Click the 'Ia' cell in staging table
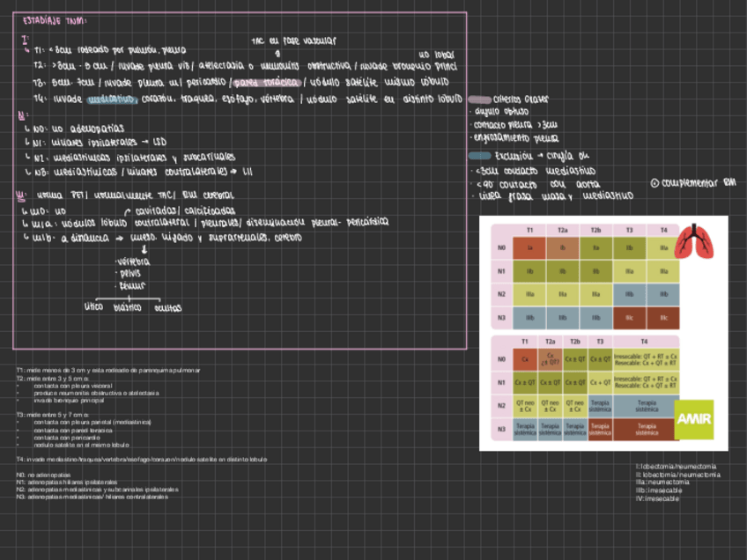The image size is (747, 560). pos(530,248)
